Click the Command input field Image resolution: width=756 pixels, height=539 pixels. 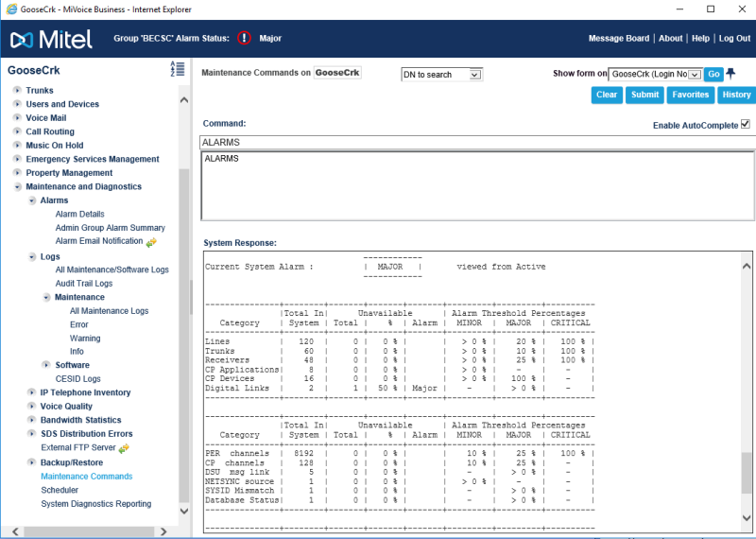point(477,143)
